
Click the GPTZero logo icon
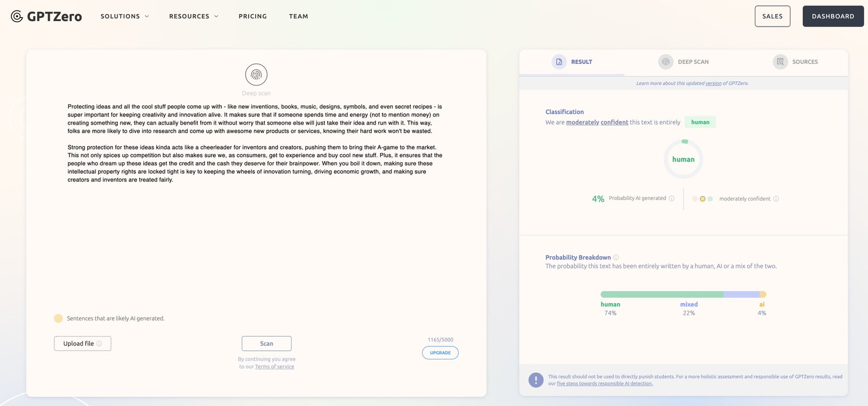click(x=17, y=16)
